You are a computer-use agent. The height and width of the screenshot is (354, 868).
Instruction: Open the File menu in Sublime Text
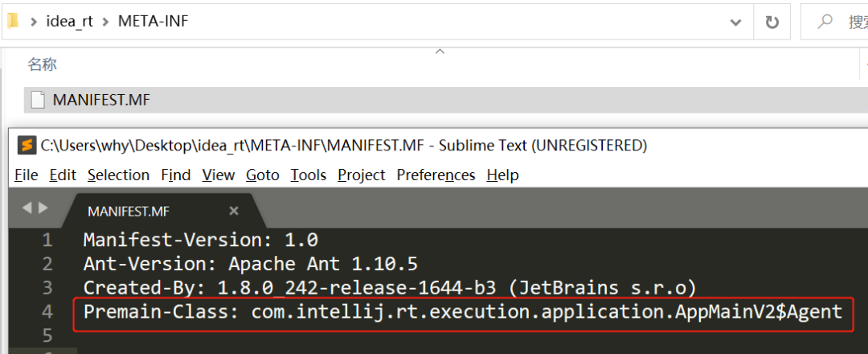26,175
